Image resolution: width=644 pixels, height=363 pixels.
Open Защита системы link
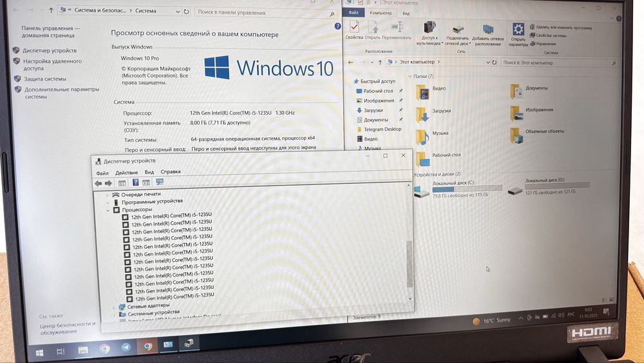pyautogui.click(x=45, y=79)
